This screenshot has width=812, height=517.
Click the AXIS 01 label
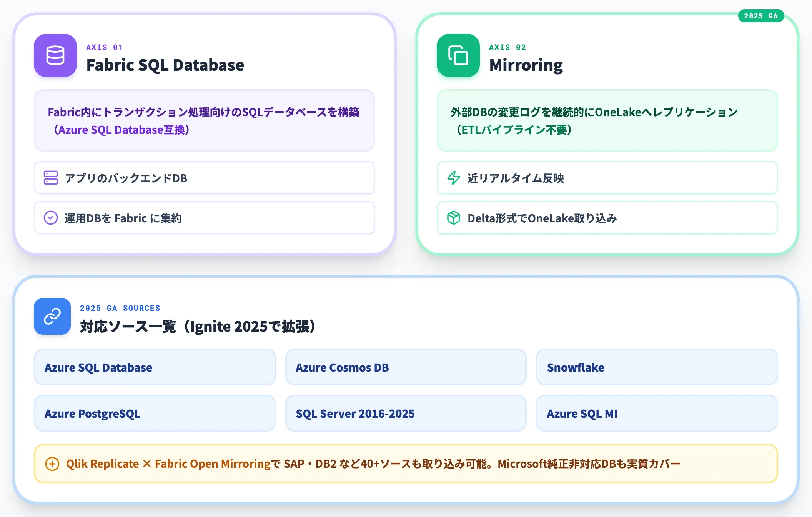[x=105, y=47]
